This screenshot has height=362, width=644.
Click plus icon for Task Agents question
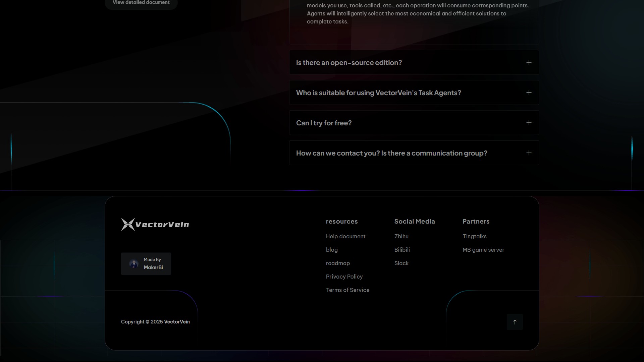(529, 93)
